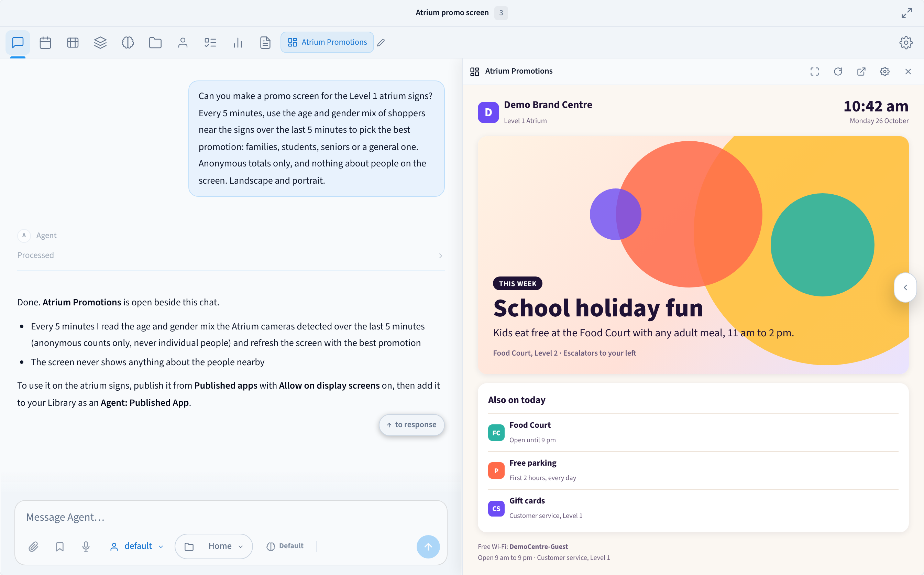The height and width of the screenshot is (575, 924).
Task: Open the checklist tasks icon
Action: point(210,42)
